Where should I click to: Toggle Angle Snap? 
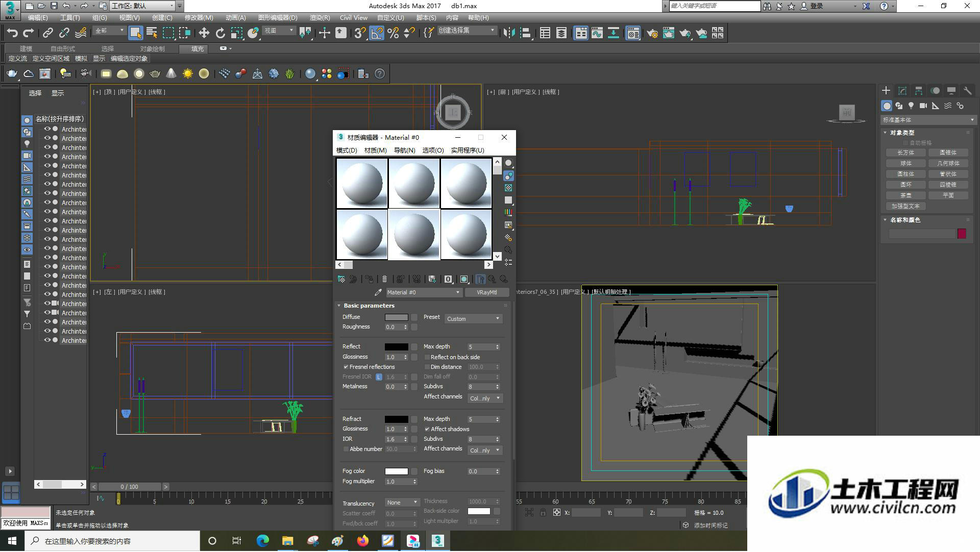pyautogui.click(x=377, y=33)
